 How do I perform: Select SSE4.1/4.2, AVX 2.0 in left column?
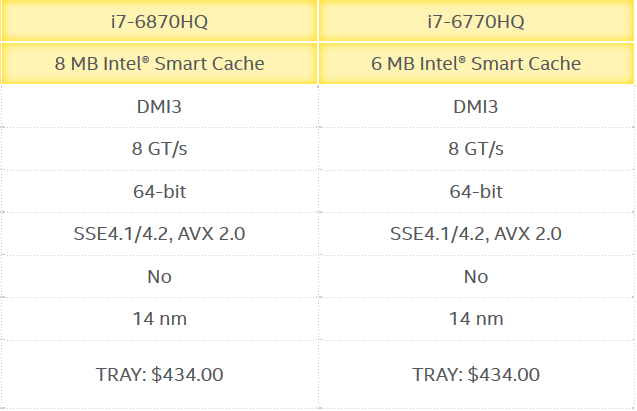pyautogui.click(x=159, y=234)
